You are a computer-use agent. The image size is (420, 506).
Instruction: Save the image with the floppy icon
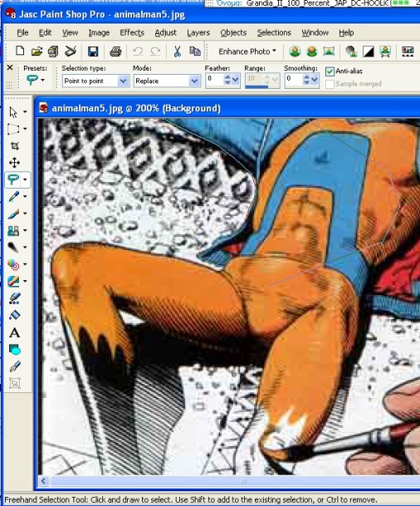tap(93, 52)
